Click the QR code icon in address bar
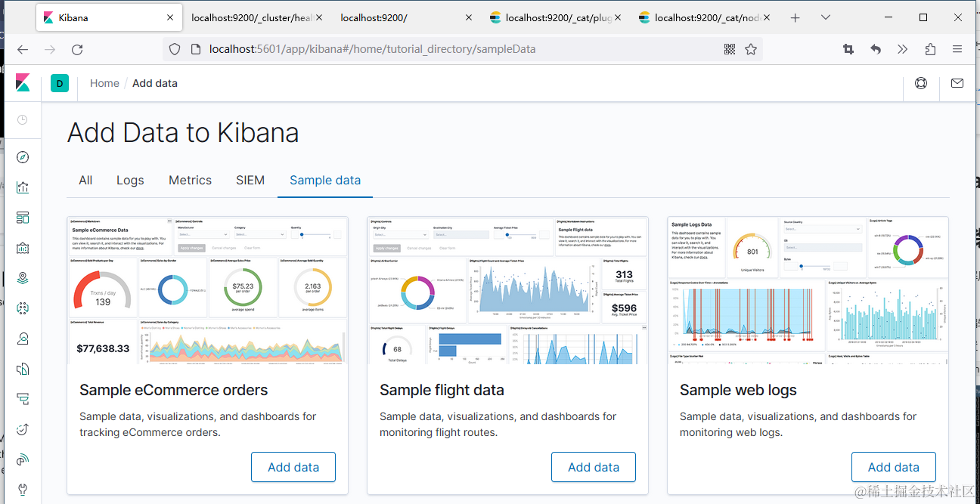 [x=730, y=49]
